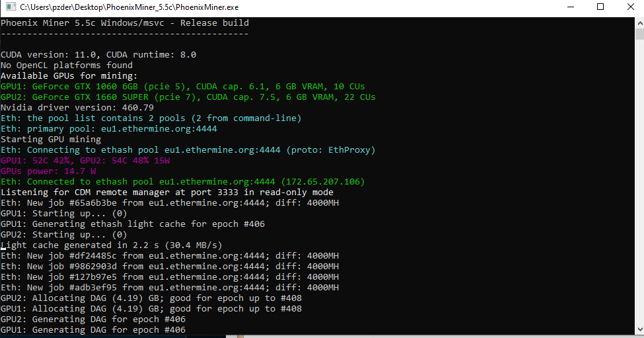Screen dimensions: 644x338
Task: Click the 'Connecting to ethash pool' line
Action: pos(188,150)
